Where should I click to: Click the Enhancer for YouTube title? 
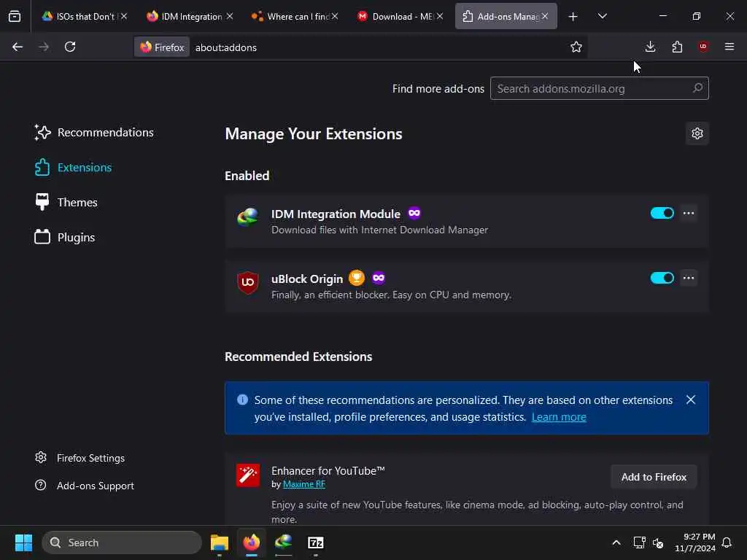pos(328,470)
